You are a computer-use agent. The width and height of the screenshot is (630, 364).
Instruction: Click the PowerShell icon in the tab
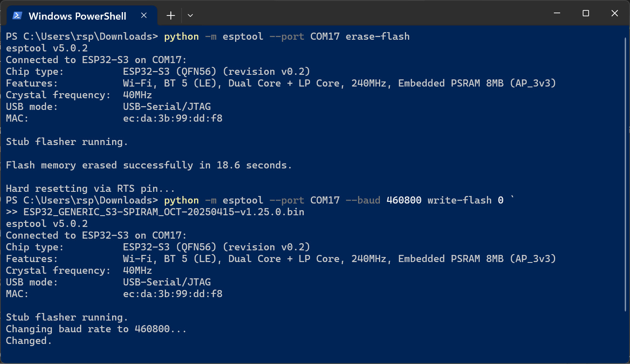tap(17, 16)
